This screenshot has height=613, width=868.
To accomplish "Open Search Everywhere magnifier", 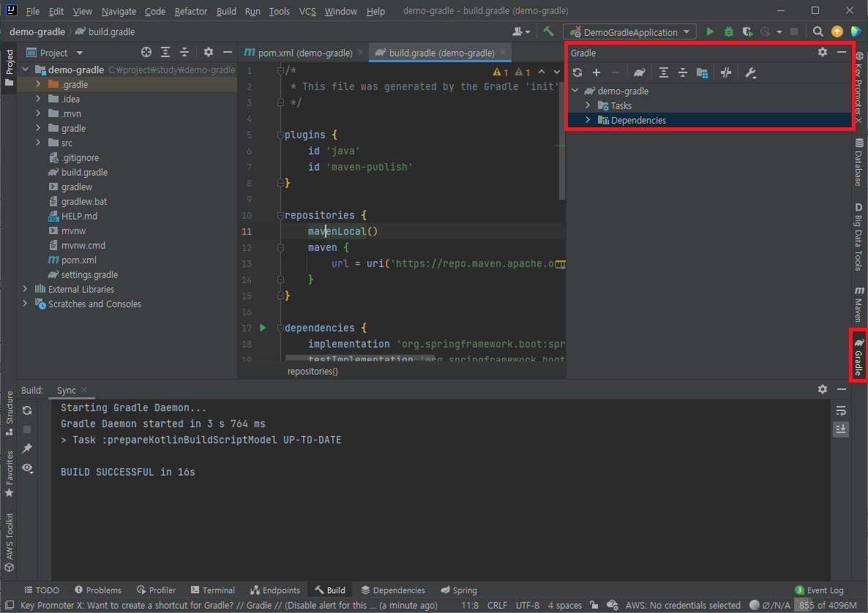I will pos(818,32).
